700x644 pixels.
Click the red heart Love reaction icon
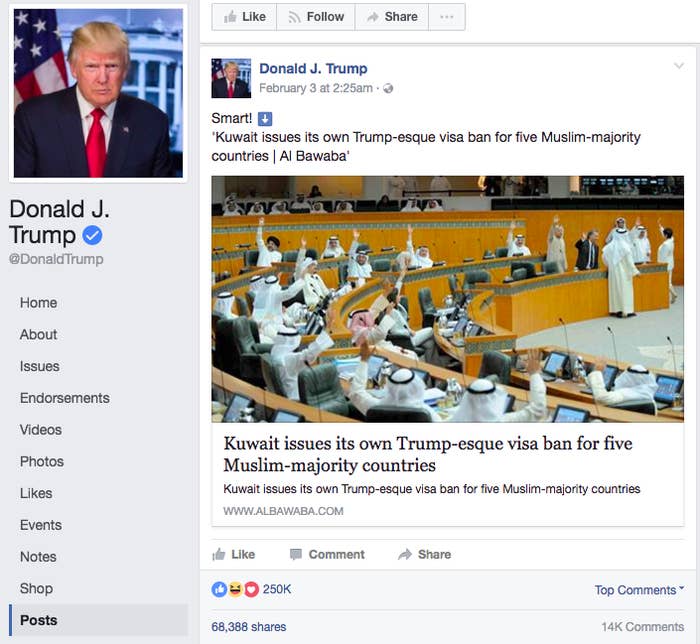click(251, 590)
